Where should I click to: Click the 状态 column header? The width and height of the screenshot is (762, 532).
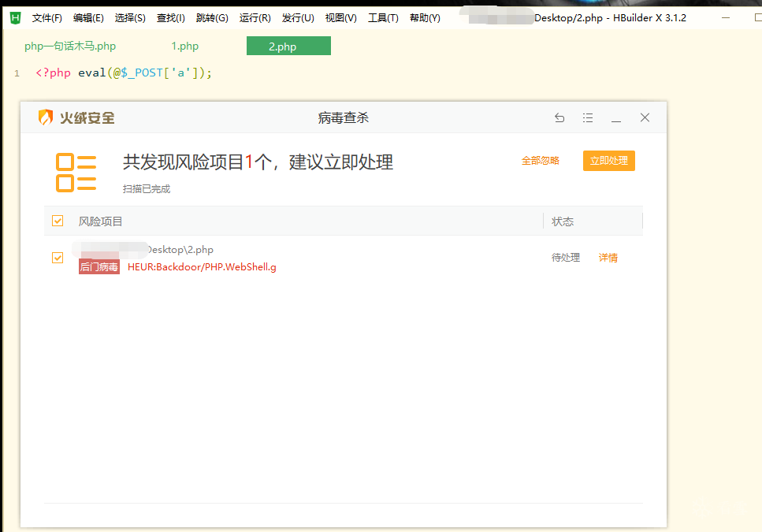pos(563,221)
